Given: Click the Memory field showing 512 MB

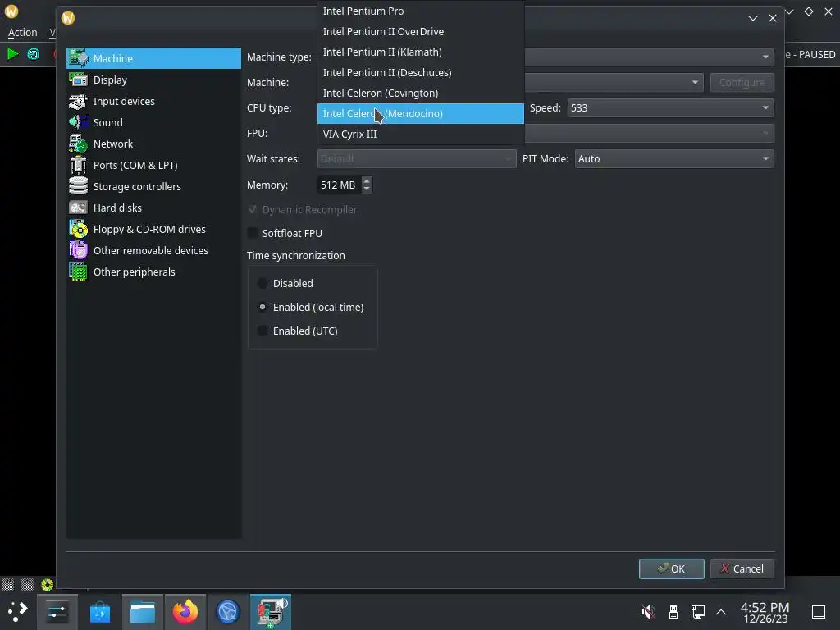Looking at the screenshot, I should click(340, 185).
